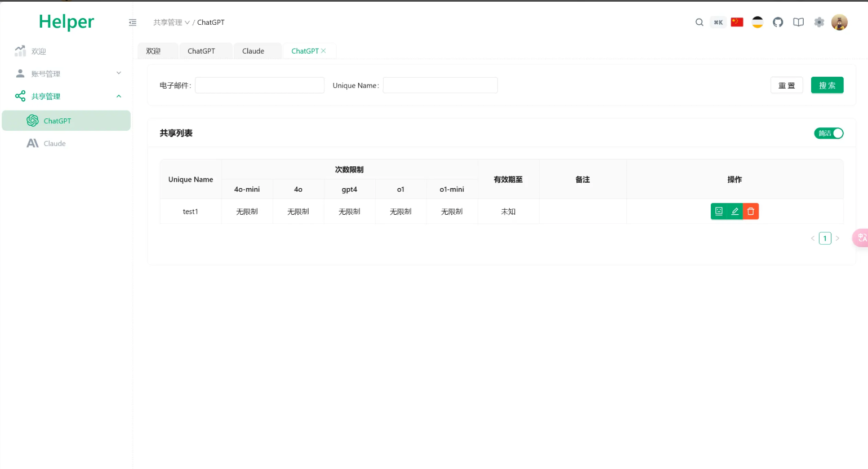Click the 有效期至 column header

508,179
